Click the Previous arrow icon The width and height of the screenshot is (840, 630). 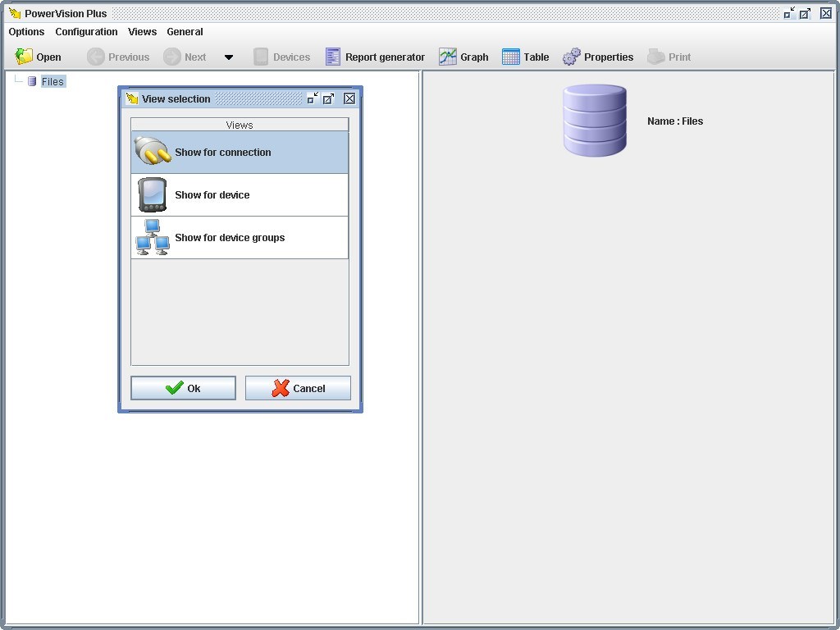click(96, 57)
